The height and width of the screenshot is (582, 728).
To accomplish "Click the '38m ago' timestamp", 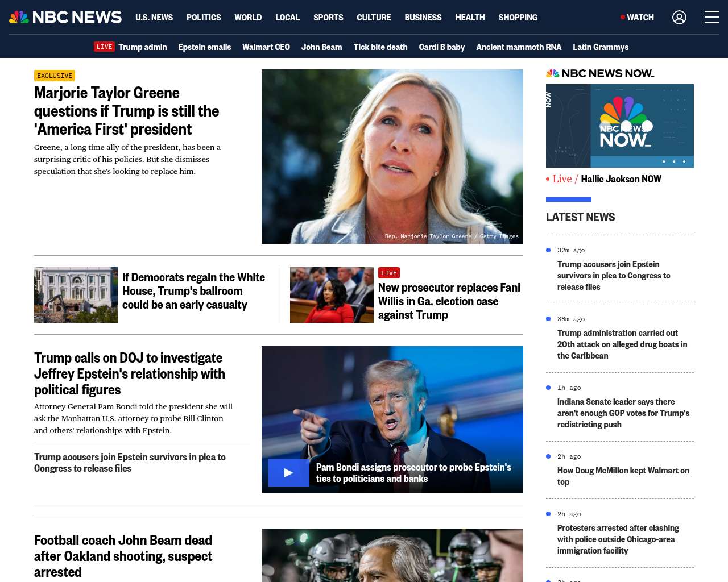I will coord(571,319).
